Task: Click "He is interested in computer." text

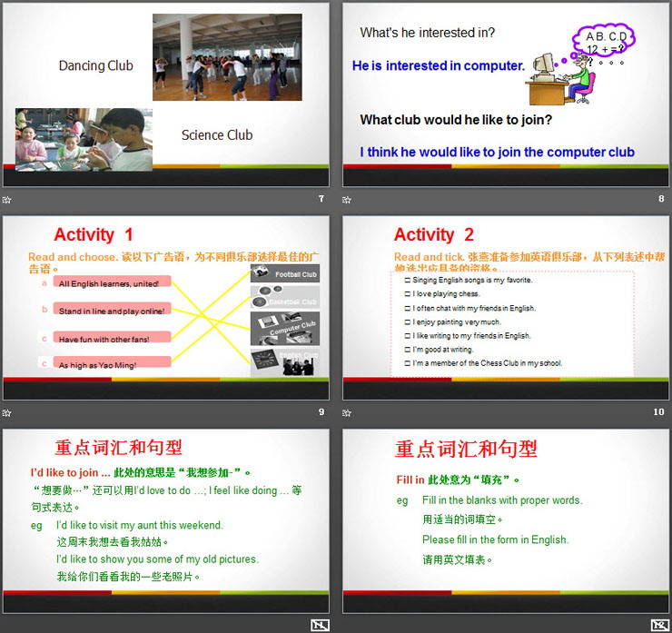Action: 439,65
